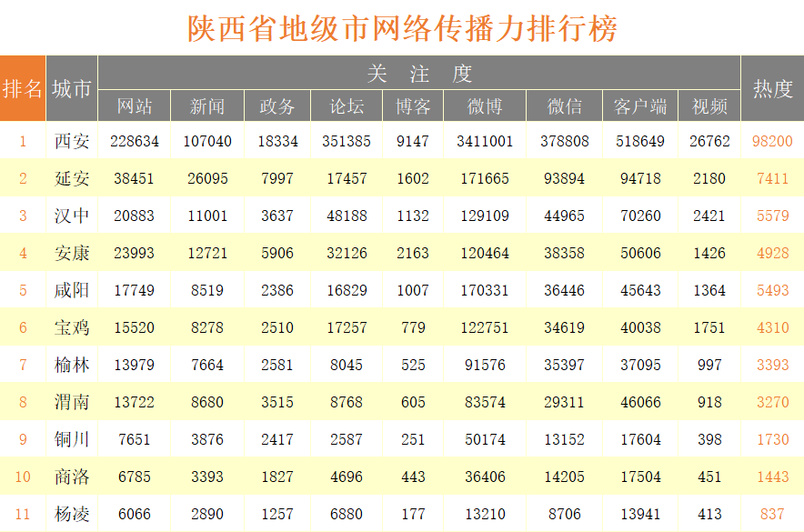The image size is (804, 532).
Task: Click 宝鸡's heat value 4310
Action: click(772, 327)
